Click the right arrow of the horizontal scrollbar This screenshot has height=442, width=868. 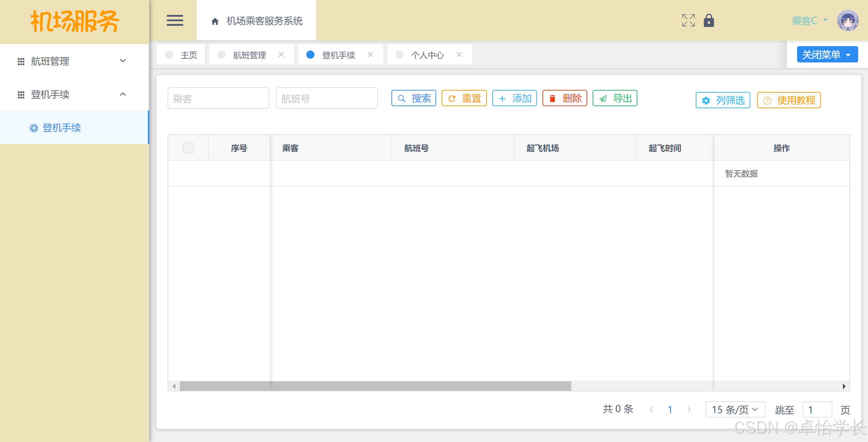(x=844, y=386)
